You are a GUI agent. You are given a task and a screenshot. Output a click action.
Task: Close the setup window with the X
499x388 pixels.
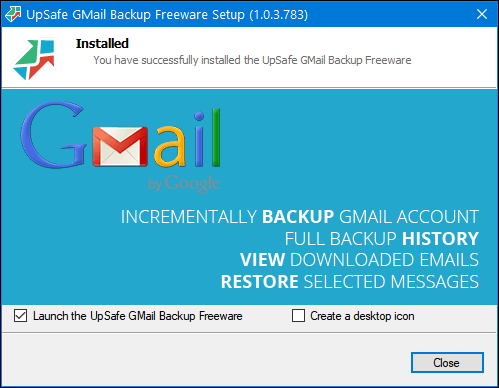pos(482,14)
